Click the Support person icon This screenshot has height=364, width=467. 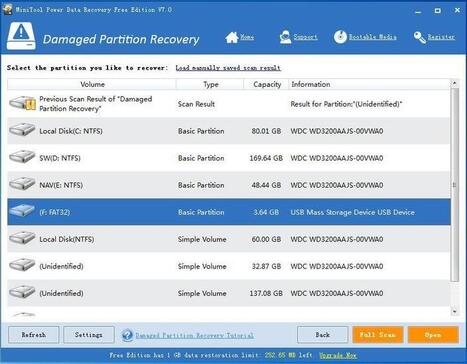pyautogui.click(x=285, y=37)
